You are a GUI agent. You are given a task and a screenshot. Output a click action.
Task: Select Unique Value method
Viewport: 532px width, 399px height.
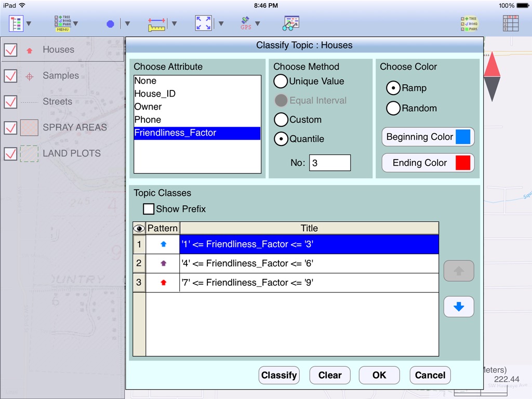(x=281, y=81)
